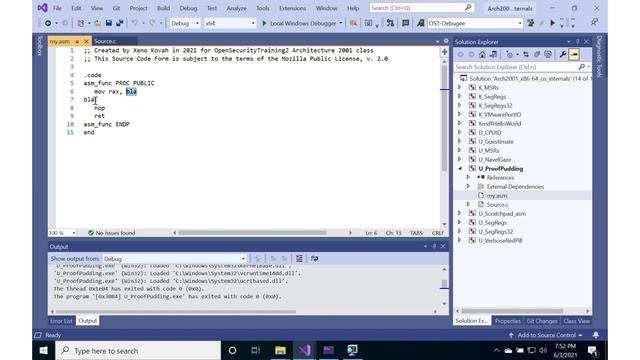Select the U_SegRegs32 project
640x360 pixels.
[x=495, y=231]
